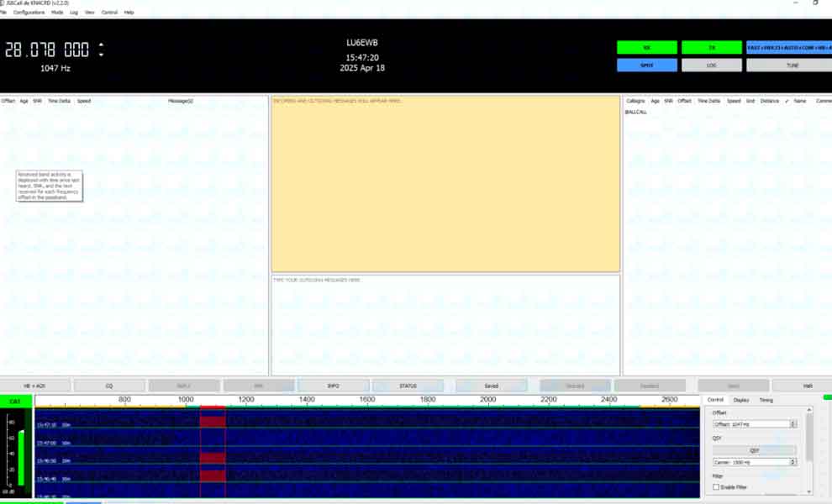
Task: Send a CQ call
Action: [109, 386]
